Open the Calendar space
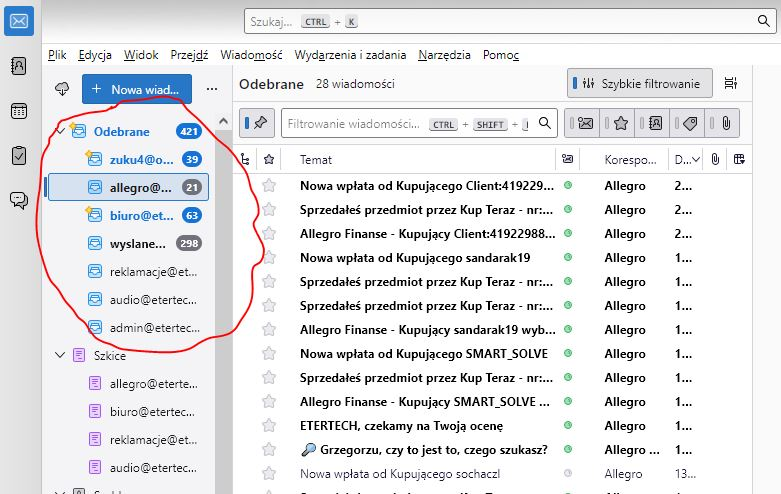Viewport: 781px width, 494px height. click(19, 111)
